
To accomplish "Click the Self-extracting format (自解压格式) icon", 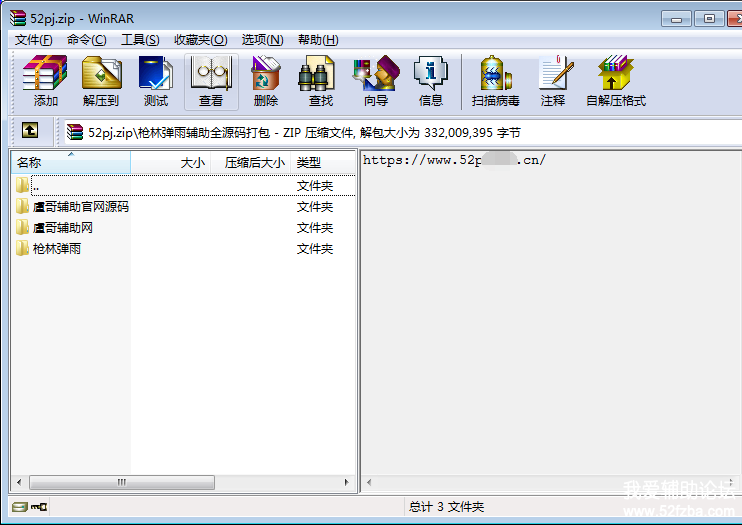I will [615, 81].
